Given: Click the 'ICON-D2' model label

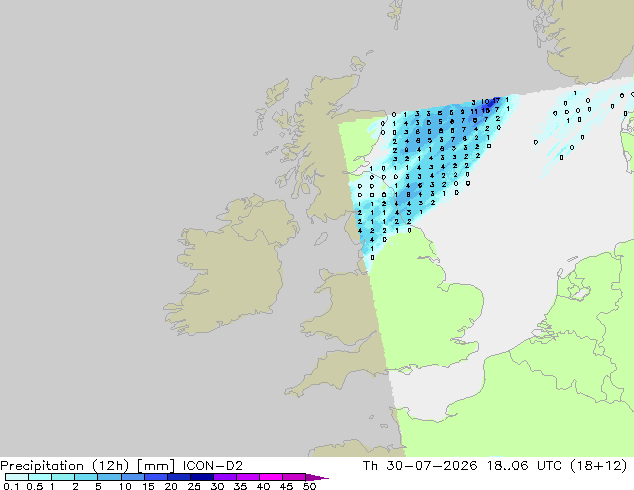Looking at the screenshot, I should click(213, 466).
